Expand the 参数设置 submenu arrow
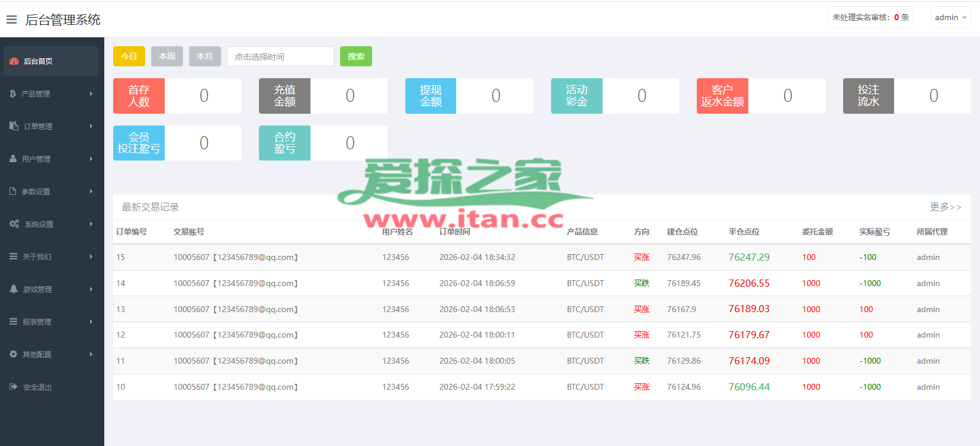Viewport: 980px width, 446px height. click(x=91, y=191)
